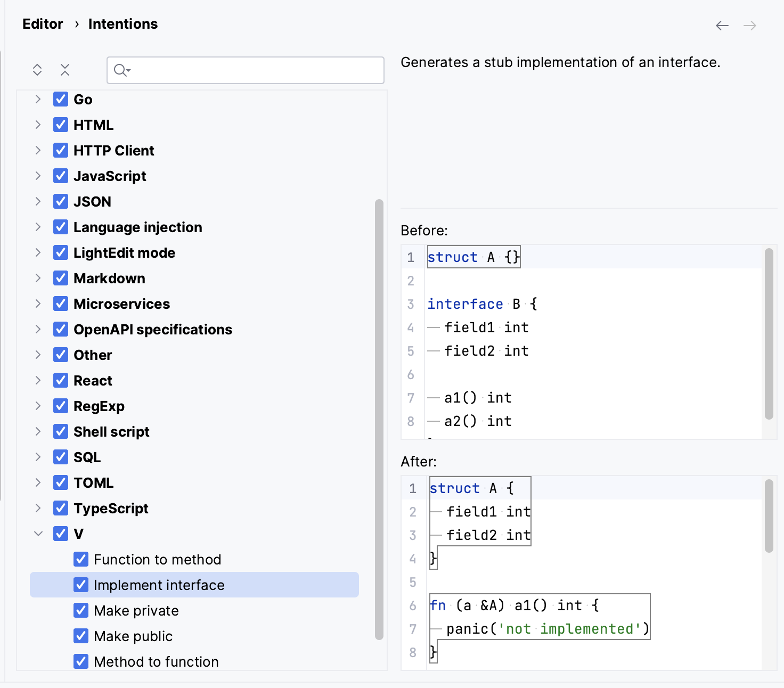
Task: Click the Collapse All icon
Action: pos(64,69)
